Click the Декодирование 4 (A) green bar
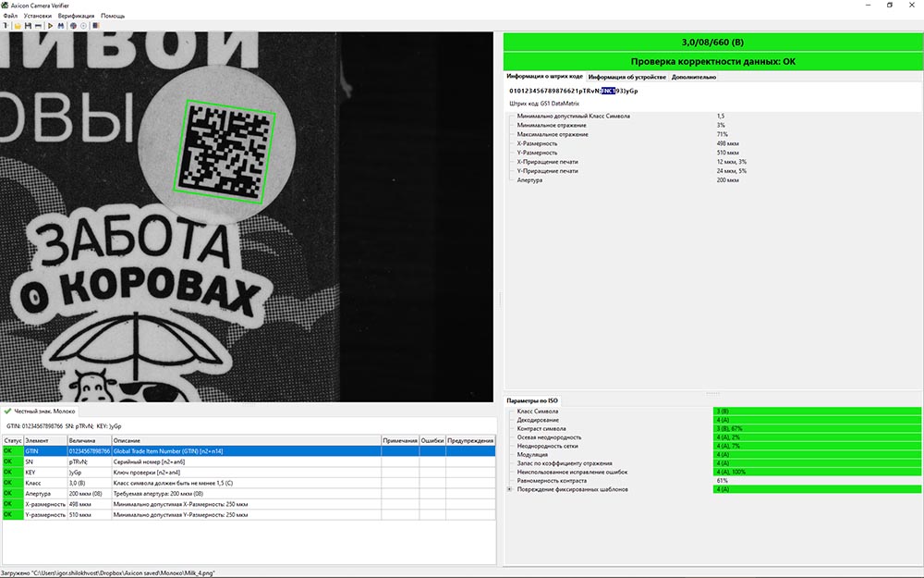Viewport: 924px width, 578px height. tap(817, 420)
